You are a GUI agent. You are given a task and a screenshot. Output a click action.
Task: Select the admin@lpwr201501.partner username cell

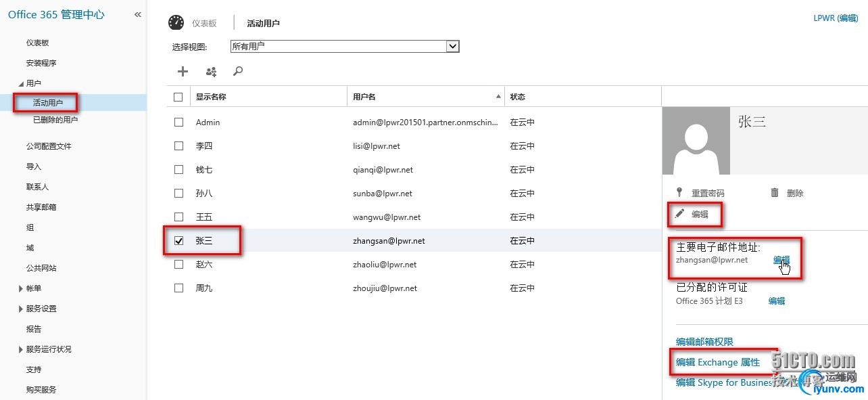[426, 123]
